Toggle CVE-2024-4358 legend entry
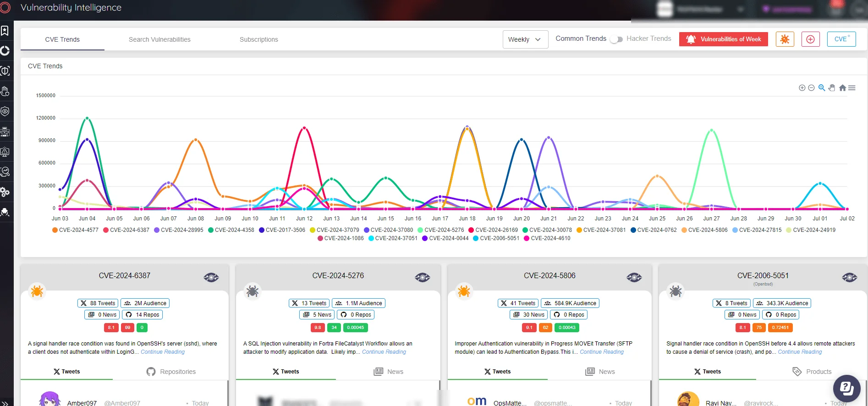The height and width of the screenshot is (406, 868). coord(231,230)
